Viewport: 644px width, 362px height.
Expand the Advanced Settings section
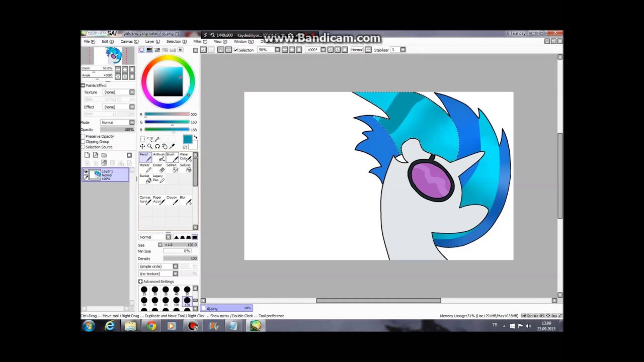point(140,282)
